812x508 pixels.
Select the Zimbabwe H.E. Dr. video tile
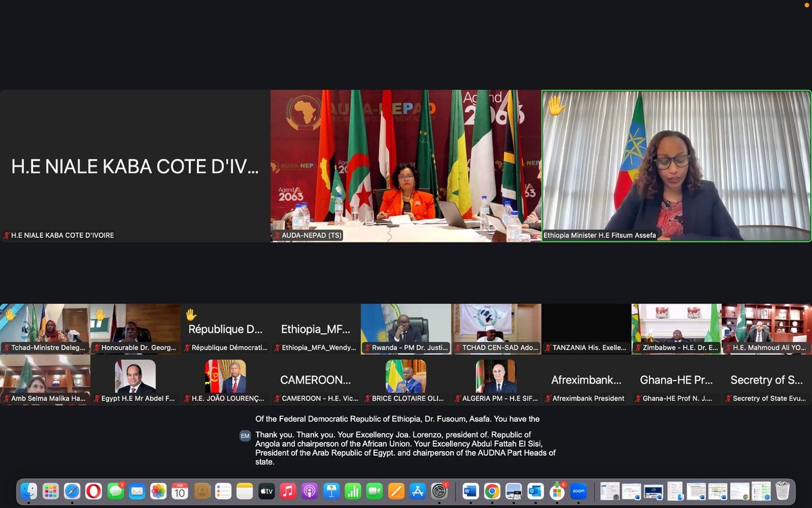coord(677,329)
